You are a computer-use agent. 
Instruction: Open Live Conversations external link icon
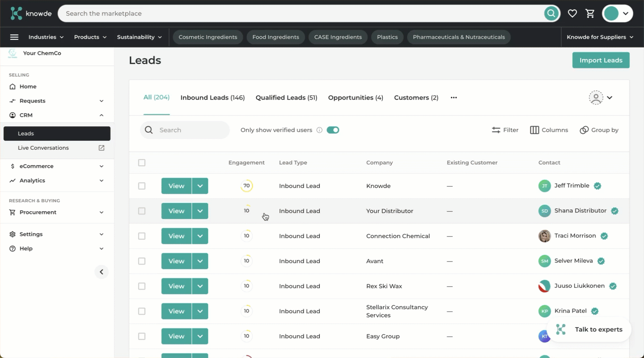pos(102,148)
